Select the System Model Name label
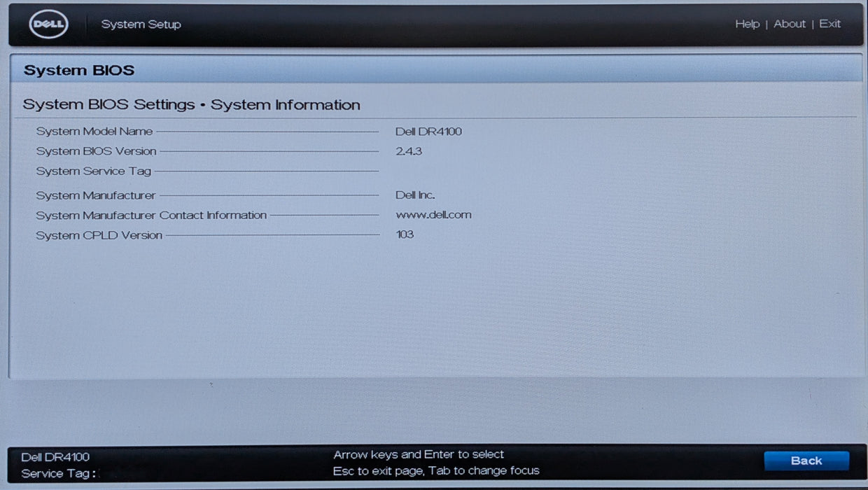The width and height of the screenshot is (868, 490). (x=94, y=131)
